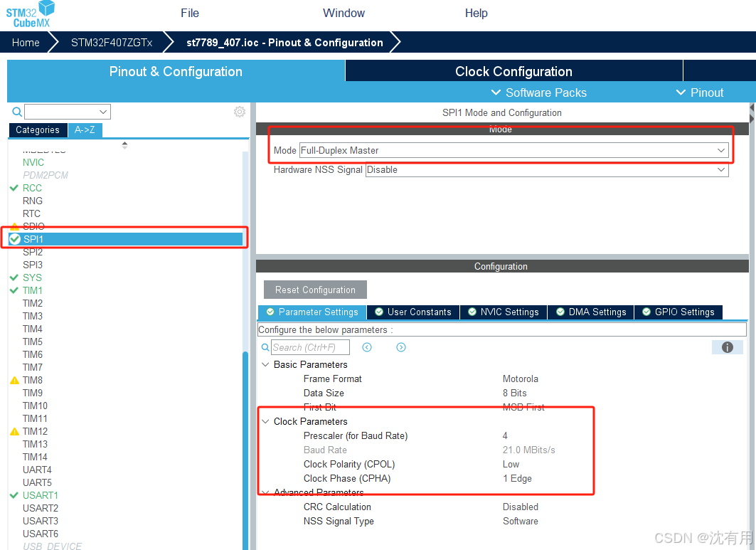
Task: Open the Help menu
Action: (x=477, y=14)
